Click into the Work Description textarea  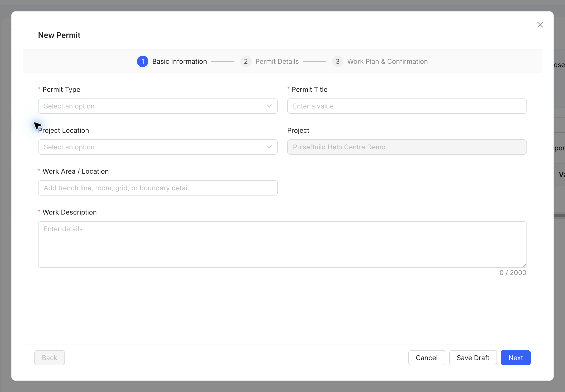tap(282, 244)
